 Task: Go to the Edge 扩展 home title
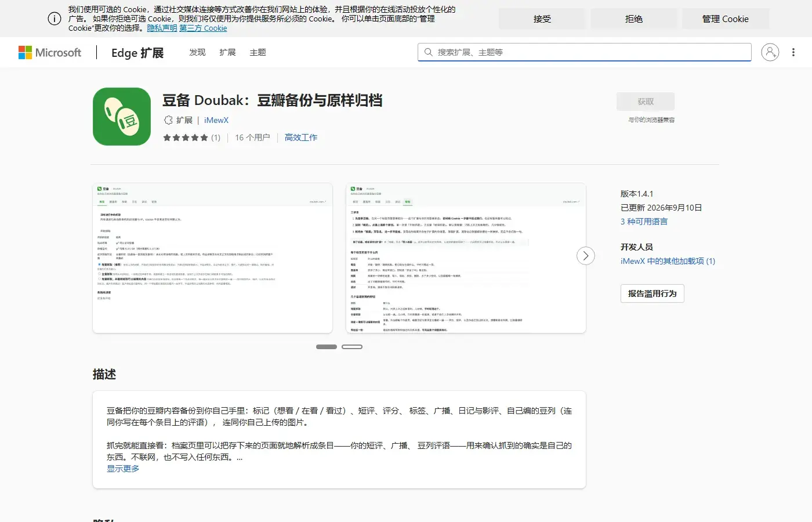pyautogui.click(x=137, y=53)
